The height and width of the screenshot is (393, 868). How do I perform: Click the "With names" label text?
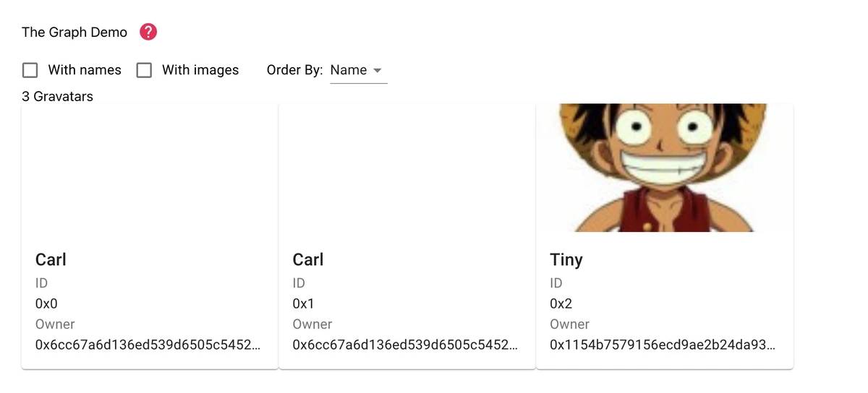click(x=85, y=70)
